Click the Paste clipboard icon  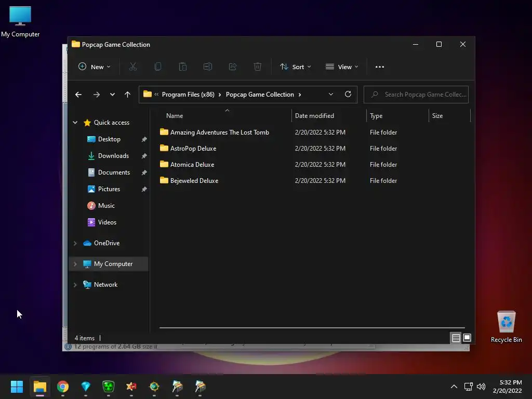point(182,67)
